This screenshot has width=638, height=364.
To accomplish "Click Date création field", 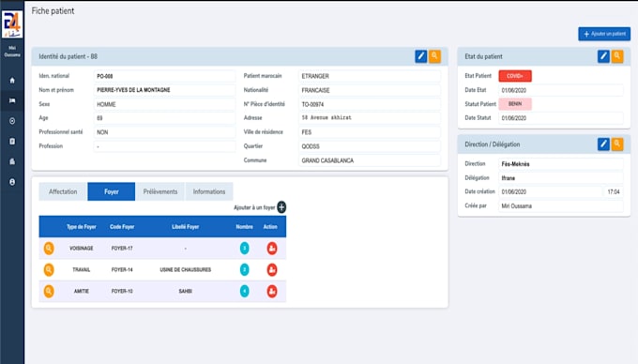I will tap(550, 191).
